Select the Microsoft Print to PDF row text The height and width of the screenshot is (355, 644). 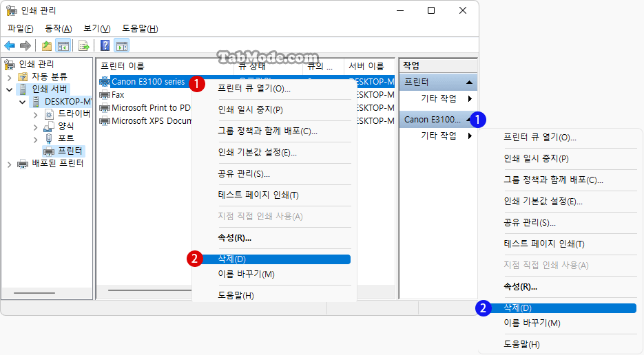coord(151,108)
